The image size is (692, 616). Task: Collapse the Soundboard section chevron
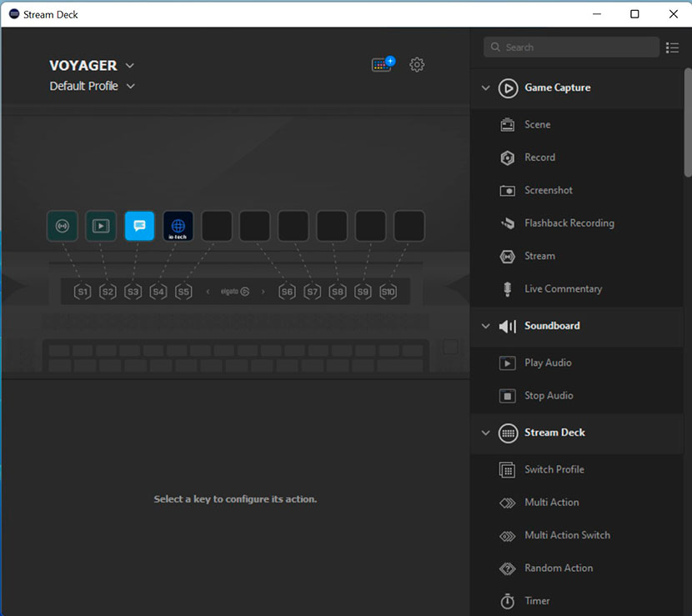[x=485, y=326]
